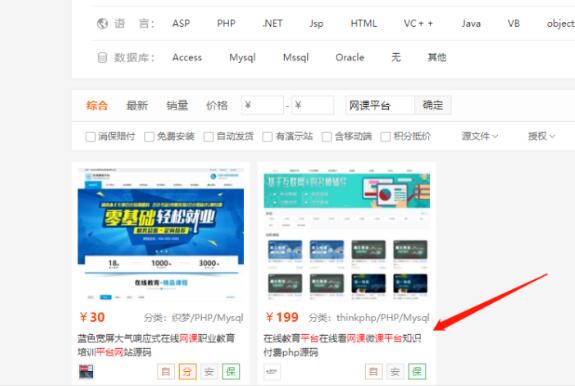Open the 授权 dropdown
Viewport: 575px width, 386px height.
(542, 136)
